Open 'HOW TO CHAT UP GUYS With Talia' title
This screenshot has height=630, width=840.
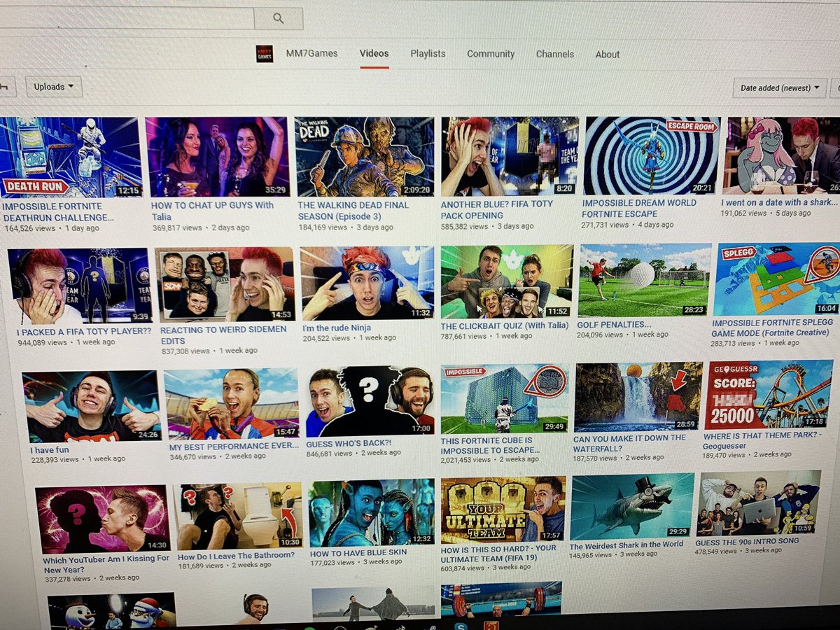(212, 211)
